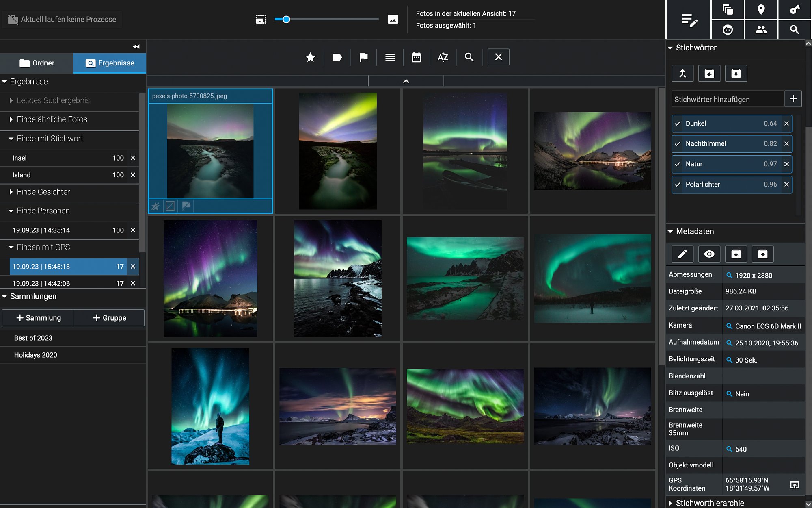Open the list lines filter icon
This screenshot has height=508, width=812.
coord(390,57)
